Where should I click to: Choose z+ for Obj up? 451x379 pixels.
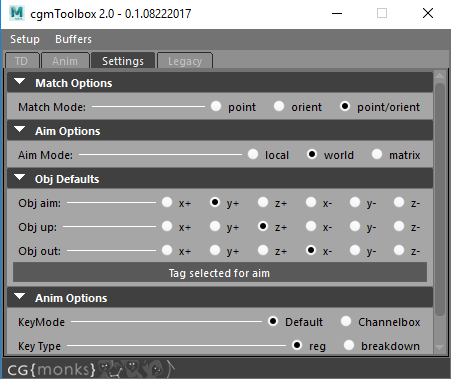tap(263, 226)
